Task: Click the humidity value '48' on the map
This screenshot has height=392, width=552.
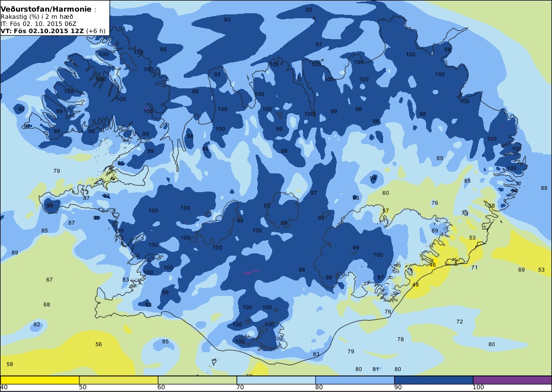Action: click(416, 284)
